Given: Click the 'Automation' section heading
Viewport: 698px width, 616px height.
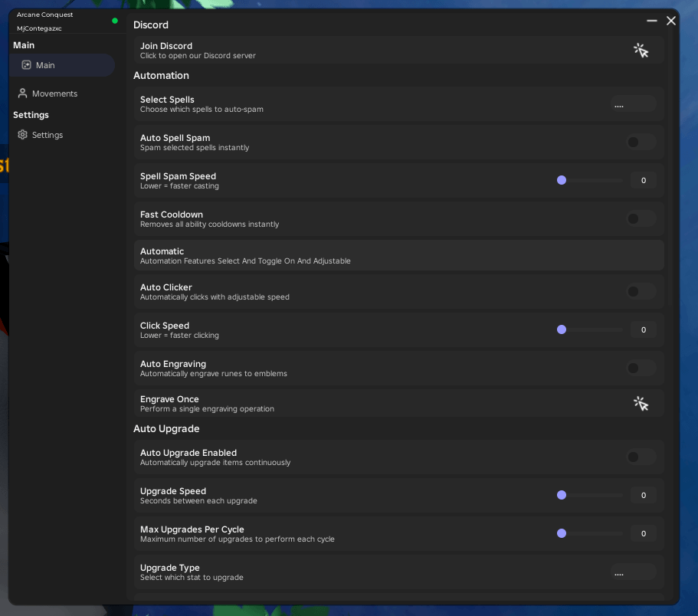Looking at the screenshot, I should pyautogui.click(x=161, y=75).
